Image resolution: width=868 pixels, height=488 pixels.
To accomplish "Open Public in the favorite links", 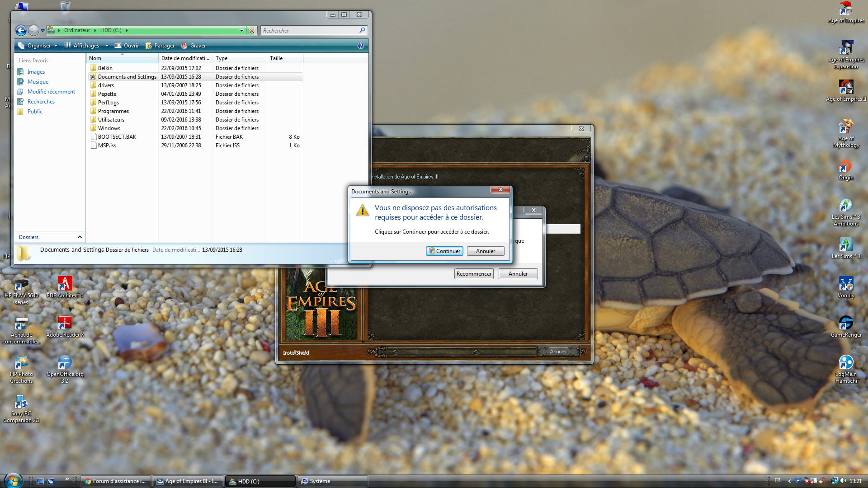I will [35, 112].
